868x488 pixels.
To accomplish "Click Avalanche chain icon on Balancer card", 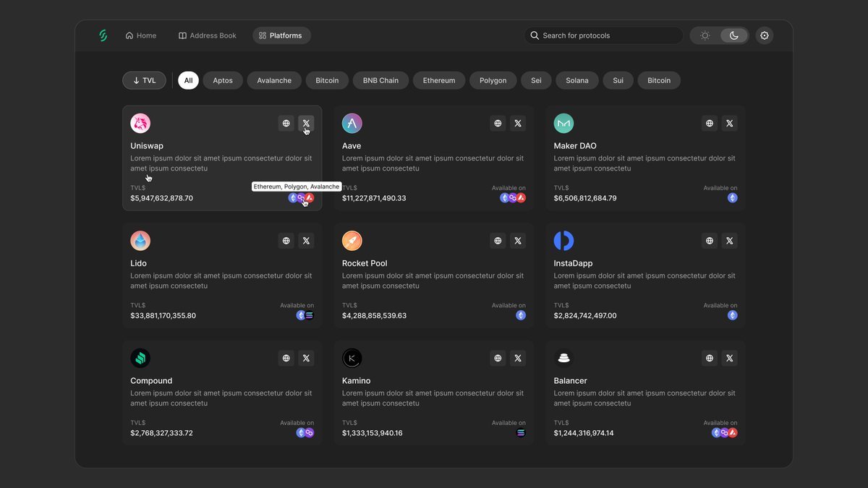I will (733, 433).
